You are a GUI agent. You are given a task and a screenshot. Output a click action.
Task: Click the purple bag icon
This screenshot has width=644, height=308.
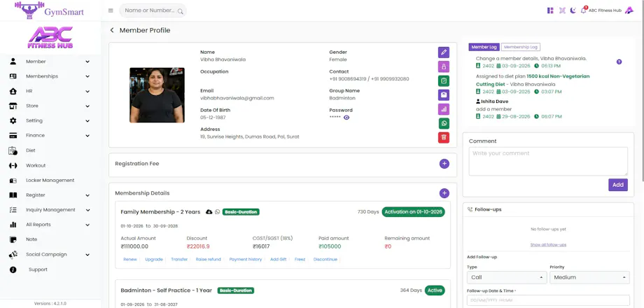tap(444, 95)
